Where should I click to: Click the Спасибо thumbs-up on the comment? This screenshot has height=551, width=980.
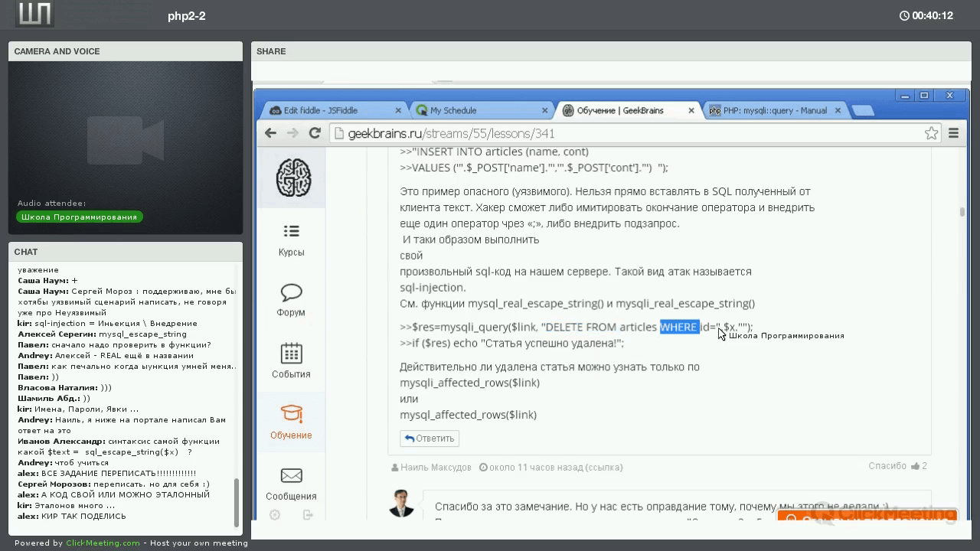(897, 466)
